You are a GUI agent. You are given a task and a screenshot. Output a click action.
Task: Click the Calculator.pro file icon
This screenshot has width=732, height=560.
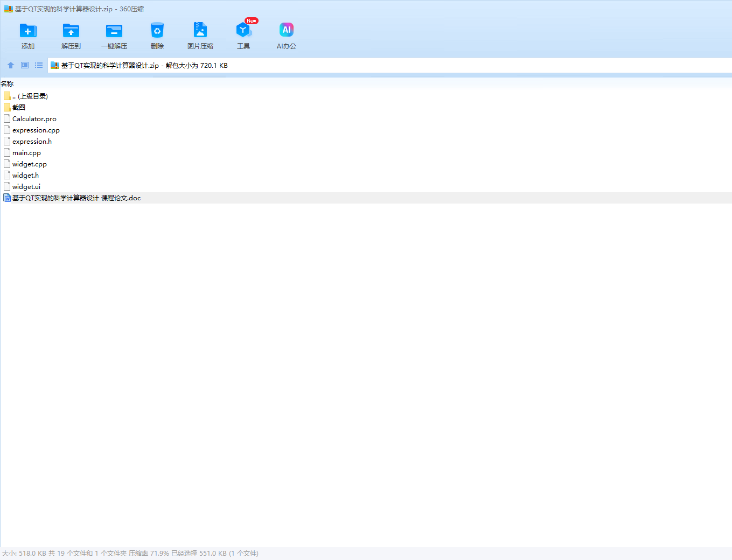pyautogui.click(x=7, y=118)
